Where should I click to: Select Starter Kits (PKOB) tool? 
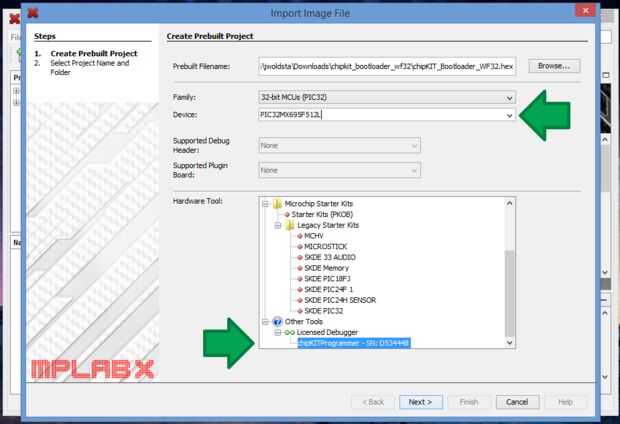[322, 214]
